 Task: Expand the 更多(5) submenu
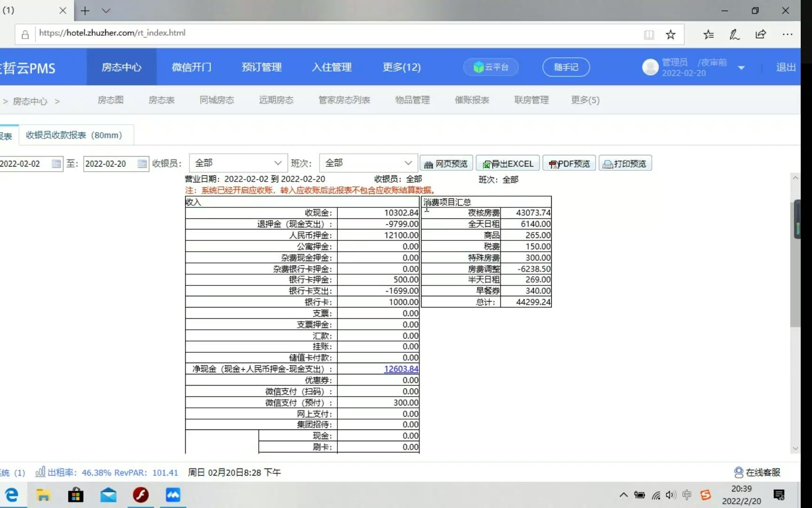(x=585, y=100)
